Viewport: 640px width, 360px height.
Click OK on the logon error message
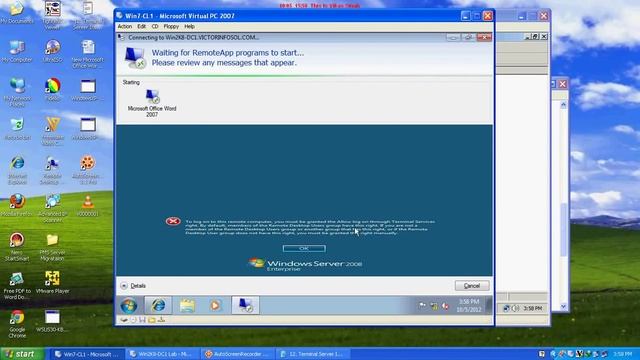pos(304,248)
